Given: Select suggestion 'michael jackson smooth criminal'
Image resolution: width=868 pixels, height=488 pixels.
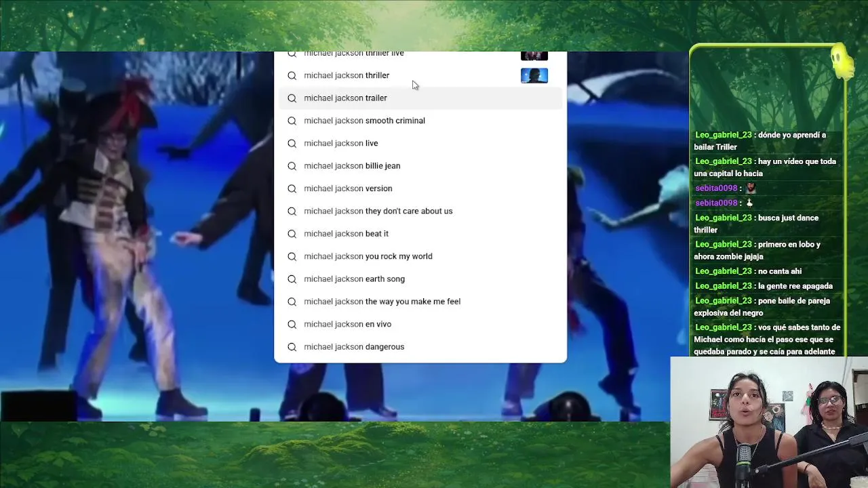Looking at the screenshot, I should tap(420, 121).
